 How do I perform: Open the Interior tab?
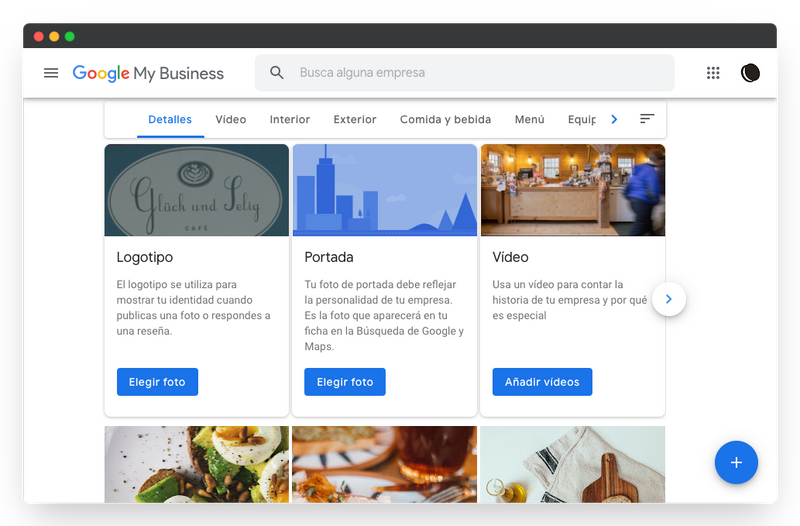point(290,119)
